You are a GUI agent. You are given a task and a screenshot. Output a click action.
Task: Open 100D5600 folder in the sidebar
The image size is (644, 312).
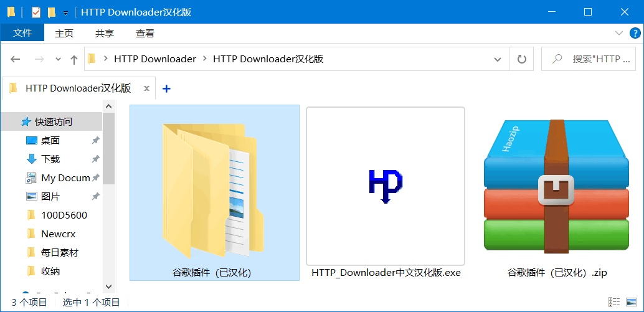[64, 215]
